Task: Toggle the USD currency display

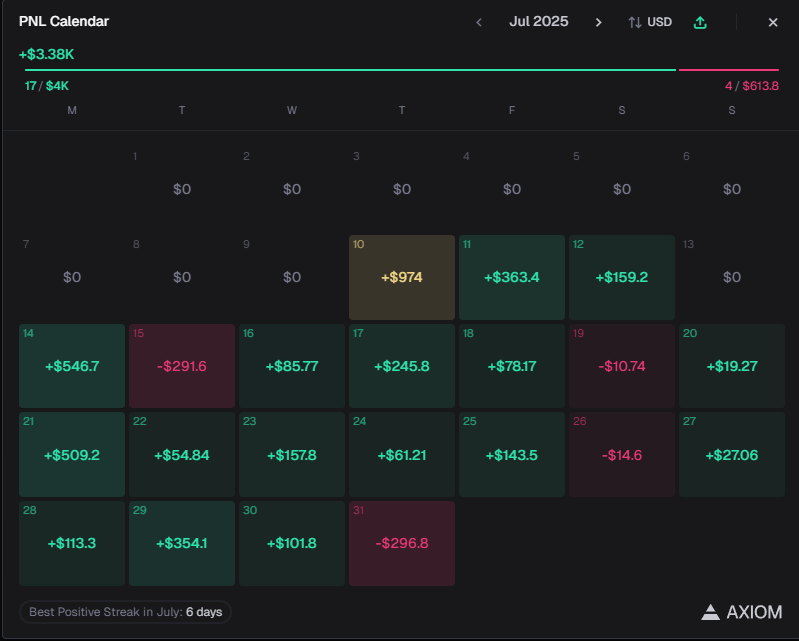Action: [x=650, y=22]
